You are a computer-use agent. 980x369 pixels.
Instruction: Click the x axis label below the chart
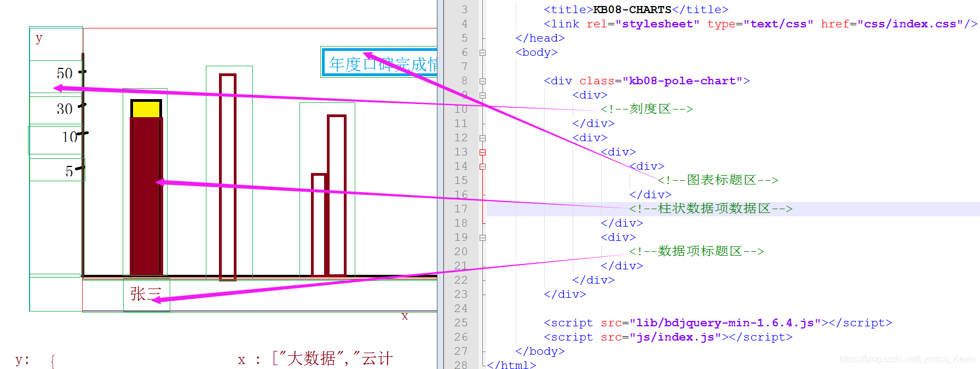click(405, 316)
